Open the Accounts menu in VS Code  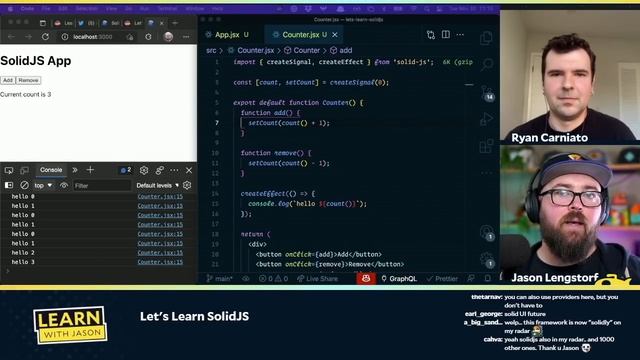pos(487,233)
